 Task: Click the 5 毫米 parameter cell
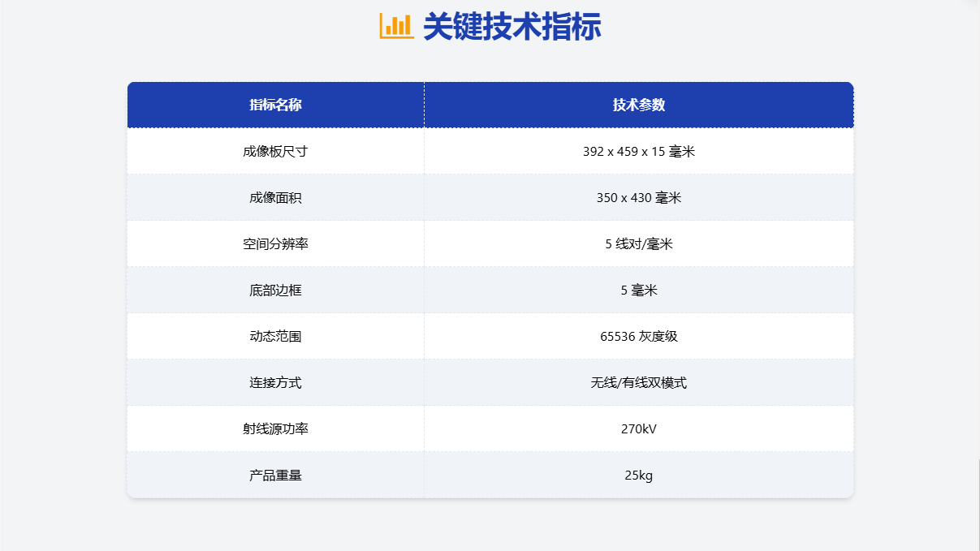[x=638, y=290]
